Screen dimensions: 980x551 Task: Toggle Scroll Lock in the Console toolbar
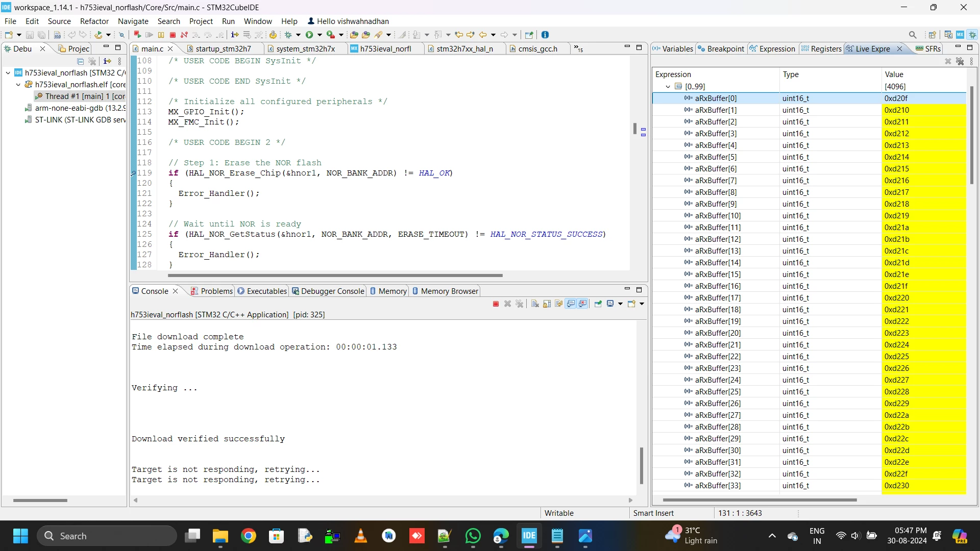pyautogui.click(x=547, y=304)
